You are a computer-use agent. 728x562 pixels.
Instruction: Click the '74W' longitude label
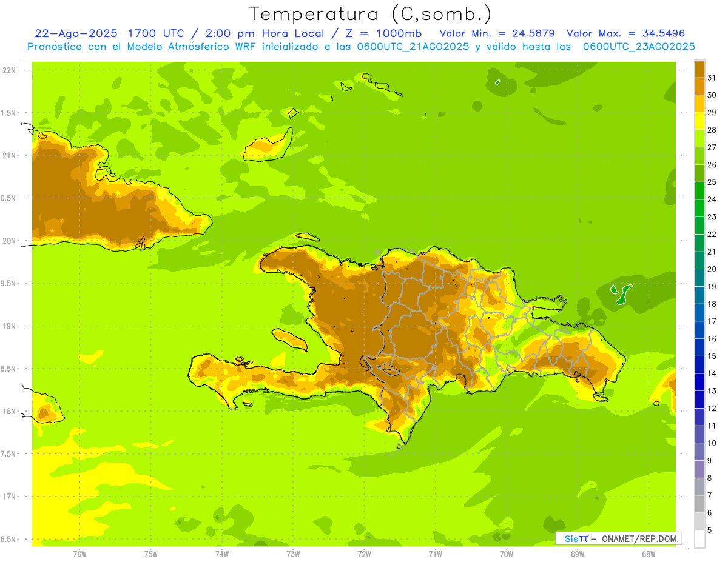(x=222, y=554)
